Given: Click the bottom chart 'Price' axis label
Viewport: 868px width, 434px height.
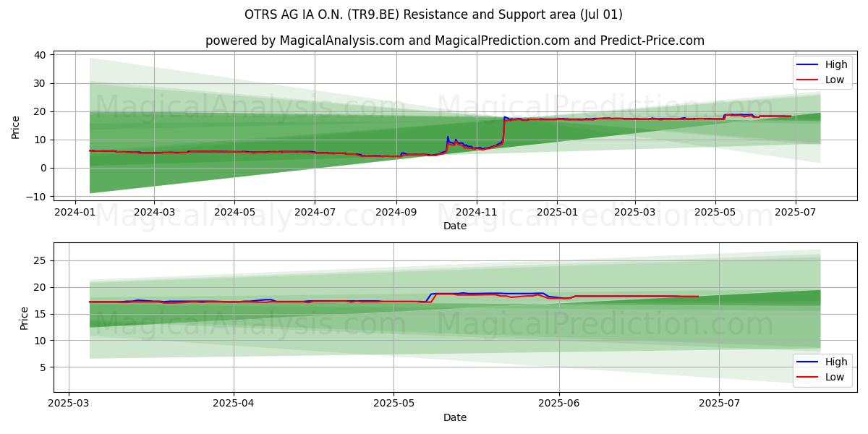Looking at the screenshot, I should 25,318.
